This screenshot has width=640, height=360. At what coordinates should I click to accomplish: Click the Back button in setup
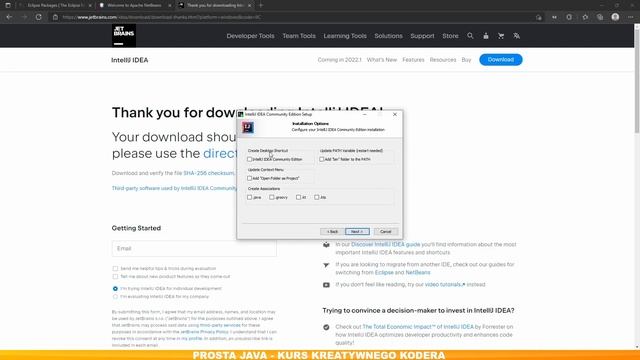[x=332, y=231]
